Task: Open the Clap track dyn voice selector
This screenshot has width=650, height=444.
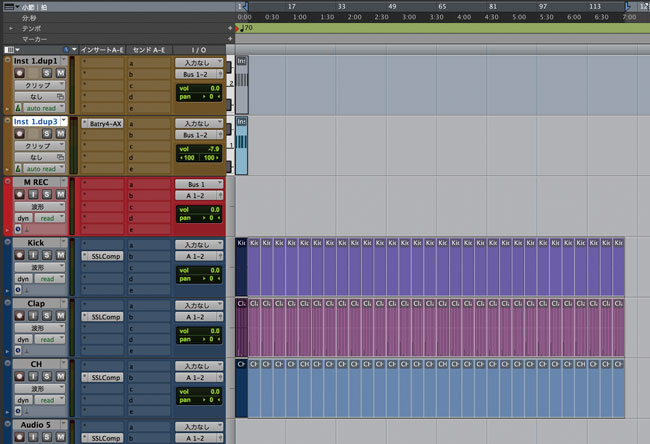Action: pos(24,340)
